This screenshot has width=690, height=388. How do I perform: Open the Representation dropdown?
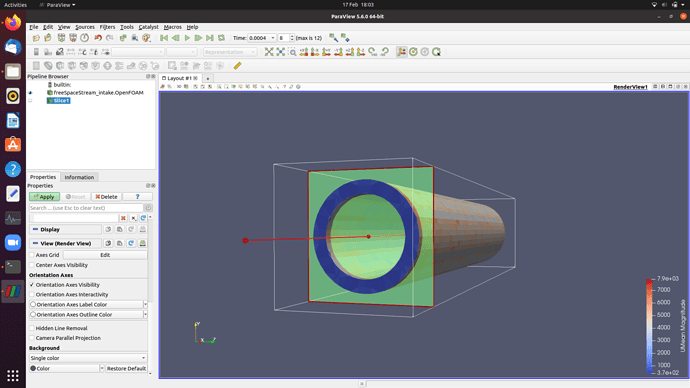tap(230, 52)
